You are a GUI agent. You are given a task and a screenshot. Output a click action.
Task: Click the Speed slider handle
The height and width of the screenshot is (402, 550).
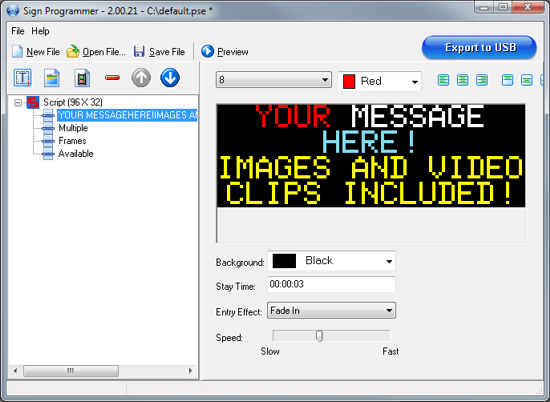[319, 336]
